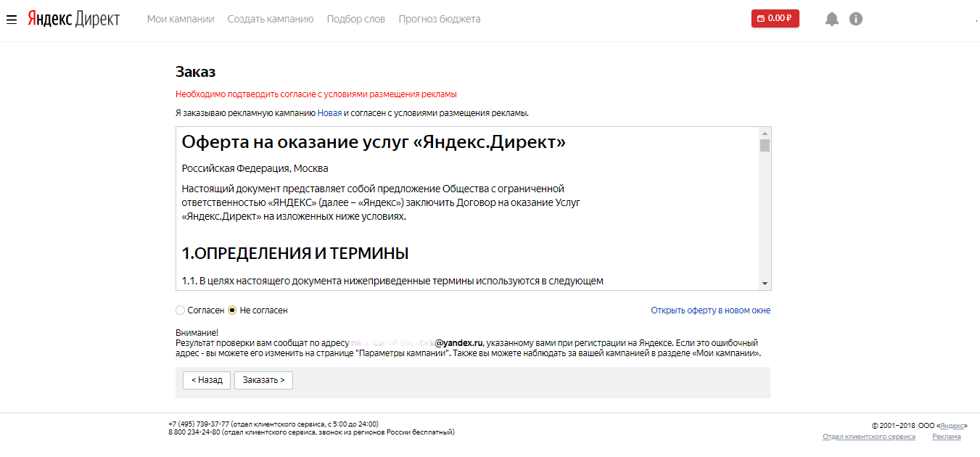
Task: Open Подбор слов page
Action: [x=356, y=19]
